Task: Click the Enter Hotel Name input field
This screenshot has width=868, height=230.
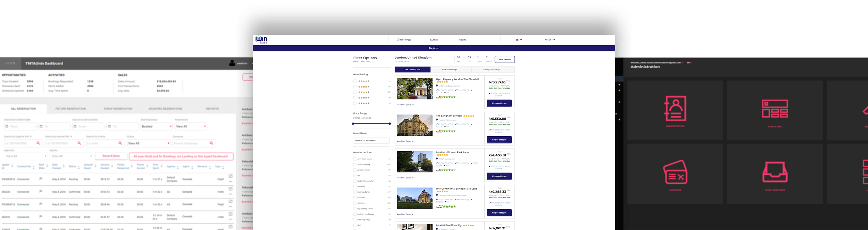Action: [x=371, y=140]
